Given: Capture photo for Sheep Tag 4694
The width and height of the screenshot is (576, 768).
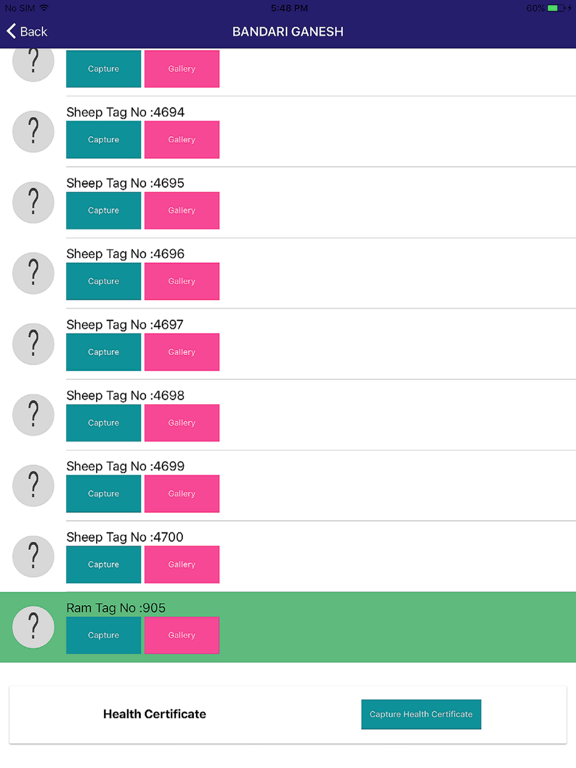Looking at the screenshot, I should (103, 140).
